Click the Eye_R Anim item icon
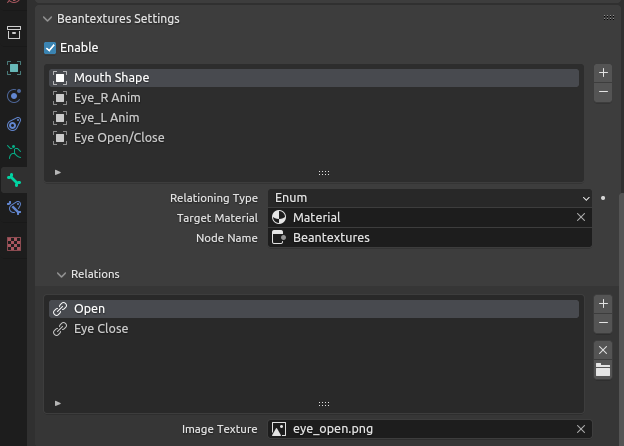The width and height of the screenshot is (624, 446). coord(60,97)
